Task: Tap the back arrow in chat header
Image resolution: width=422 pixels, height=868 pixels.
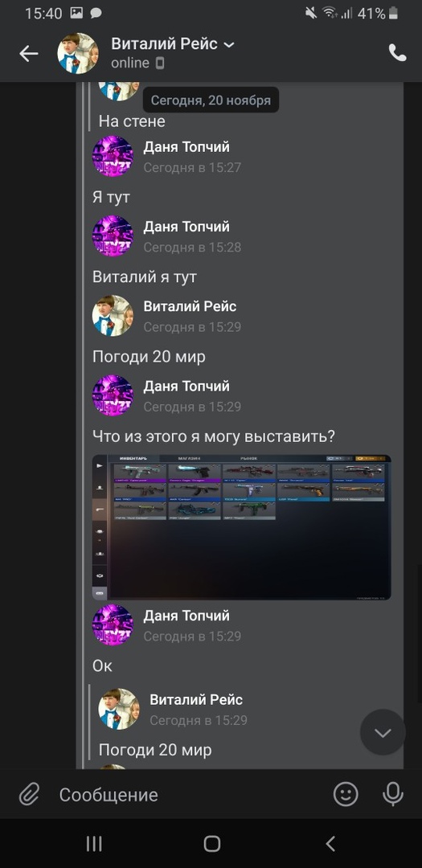Action: tap(29, 54)
